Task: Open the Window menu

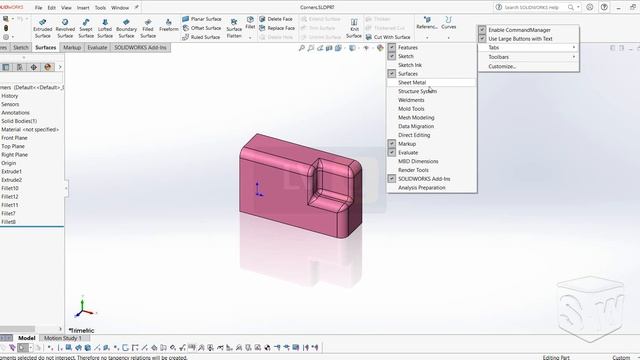Action: [x=120, y=8]
